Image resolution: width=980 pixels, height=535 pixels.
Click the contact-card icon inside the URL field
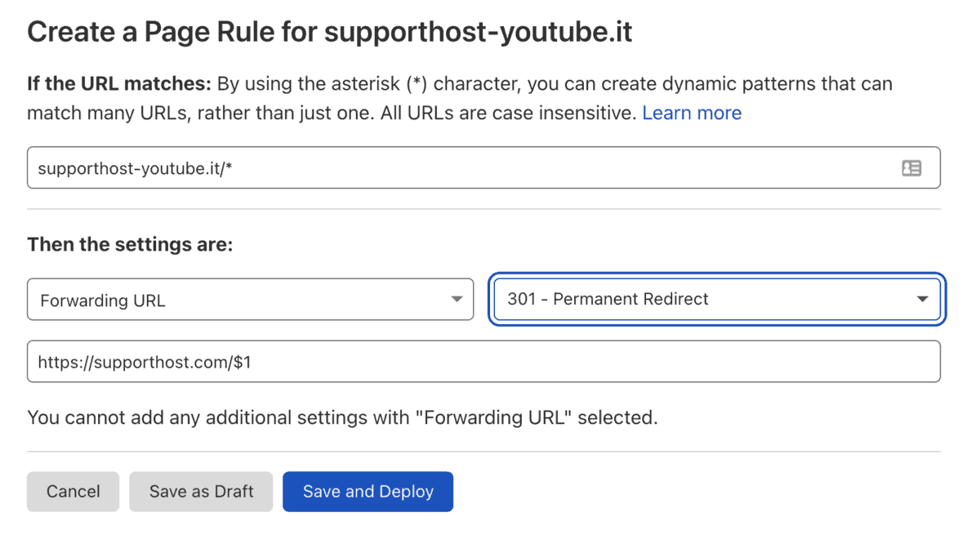tap(912, 167)
